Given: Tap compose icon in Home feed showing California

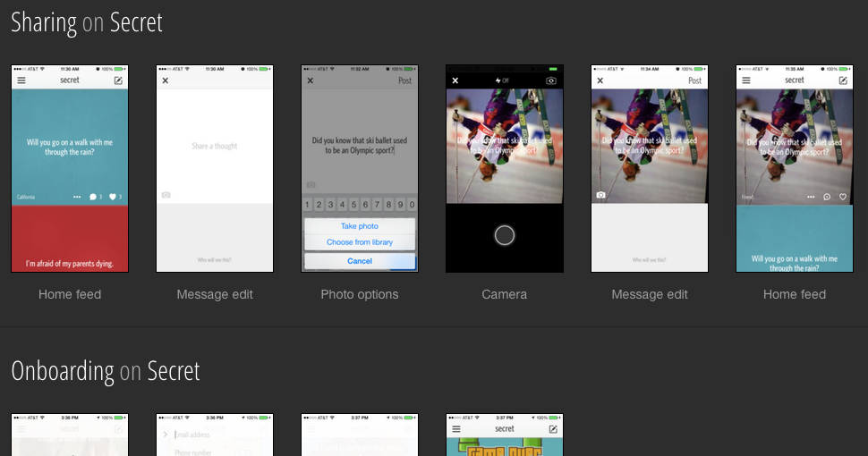Looking at the screenshot, I should pos(118,80).
